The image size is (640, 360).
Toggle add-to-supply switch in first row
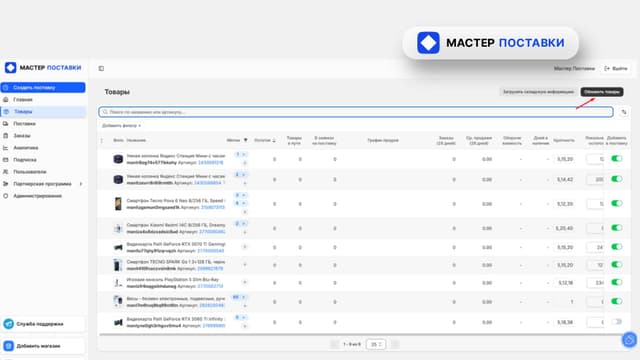pos(617,158)
